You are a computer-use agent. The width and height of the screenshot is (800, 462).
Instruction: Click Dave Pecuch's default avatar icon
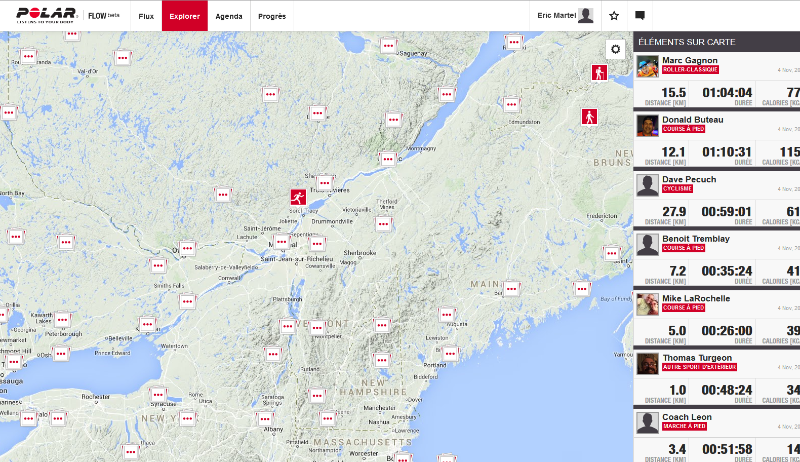pos(648,185)
